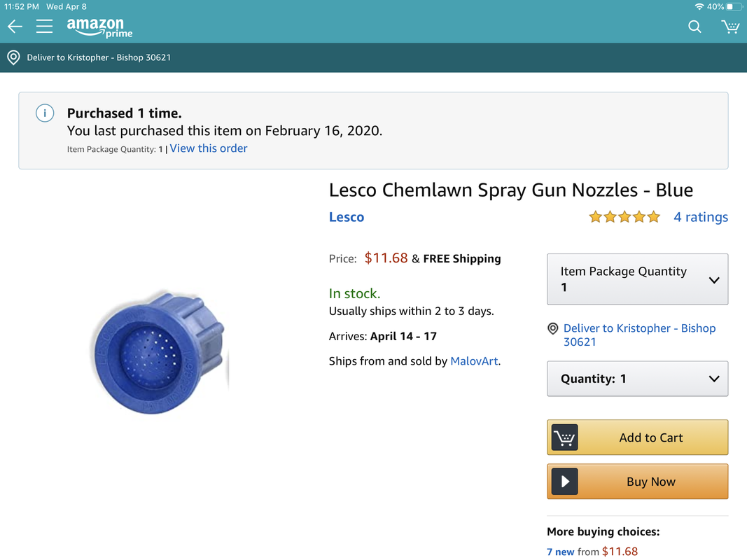Open the Quantity dropdown
The image size is (747, 560).
pos(637,379)
